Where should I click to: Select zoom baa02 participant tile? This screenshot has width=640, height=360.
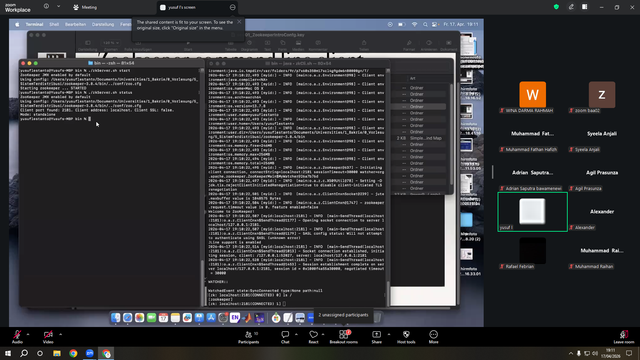coord(602,95)
